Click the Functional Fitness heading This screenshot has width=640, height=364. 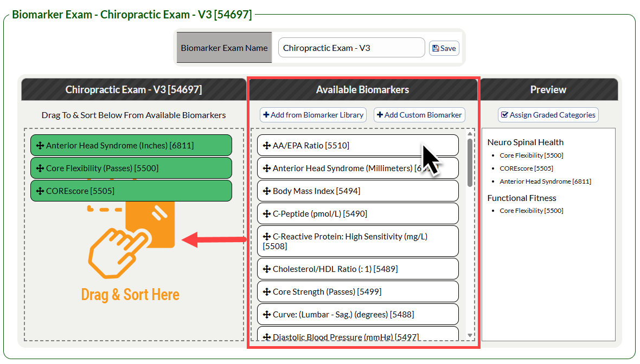pos(522,198)
